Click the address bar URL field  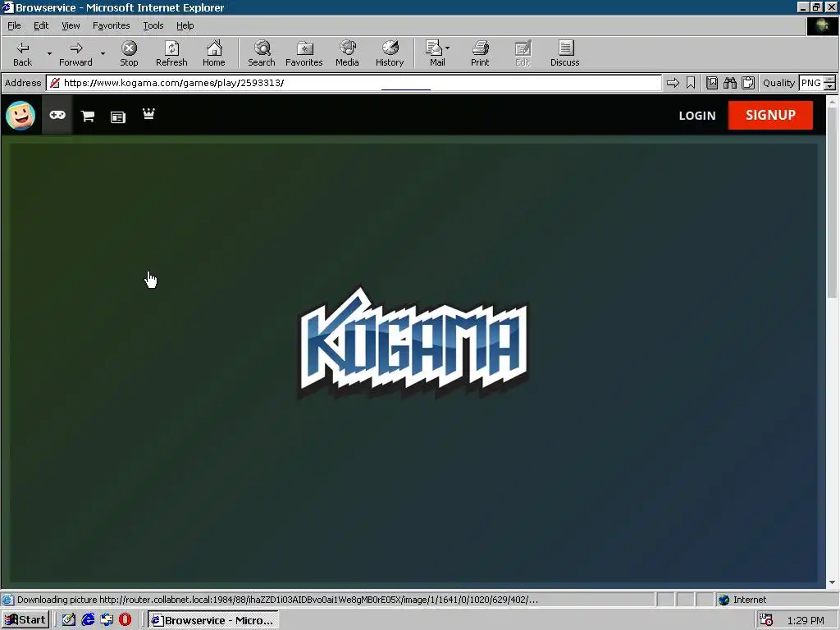click(354, 83)
